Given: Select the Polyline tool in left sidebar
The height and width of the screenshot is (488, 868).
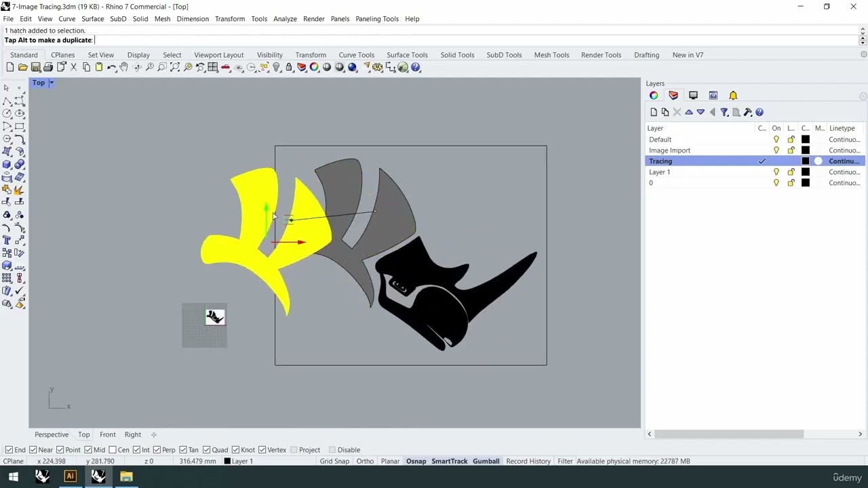Looking at the screenshot, I should pos(7,100).
